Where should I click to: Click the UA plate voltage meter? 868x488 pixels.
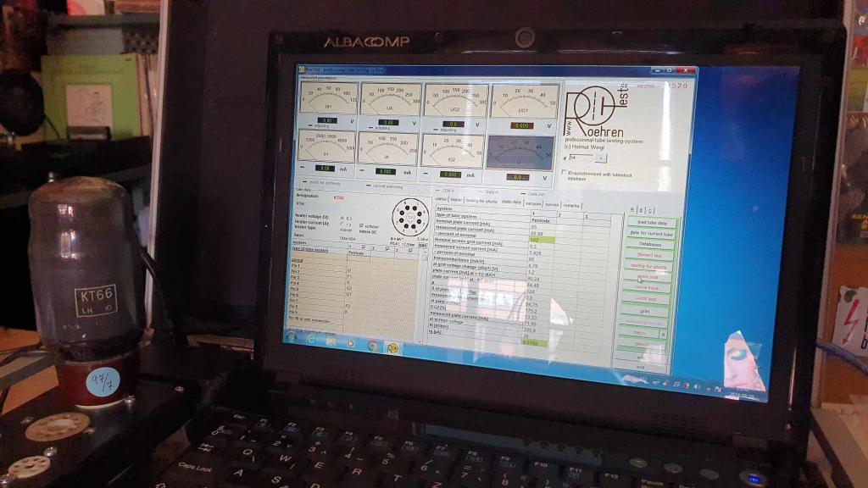[391, 100]
